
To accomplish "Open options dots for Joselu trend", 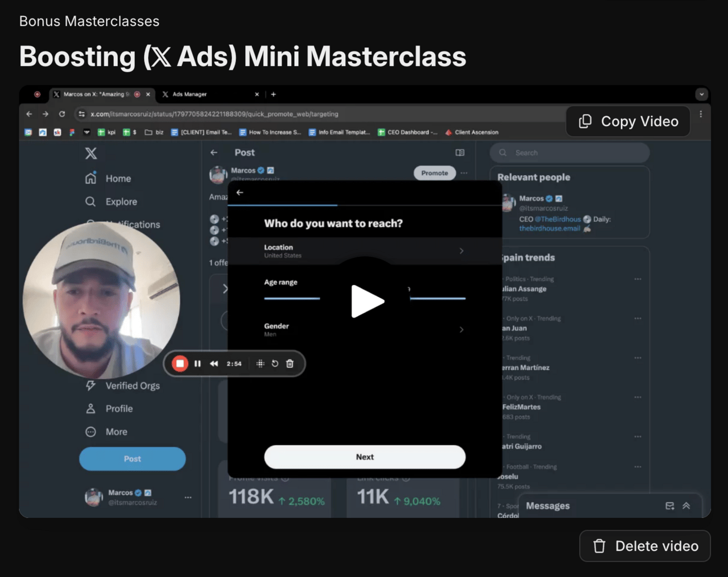I will pyautogui.click(x=638, y=467).
